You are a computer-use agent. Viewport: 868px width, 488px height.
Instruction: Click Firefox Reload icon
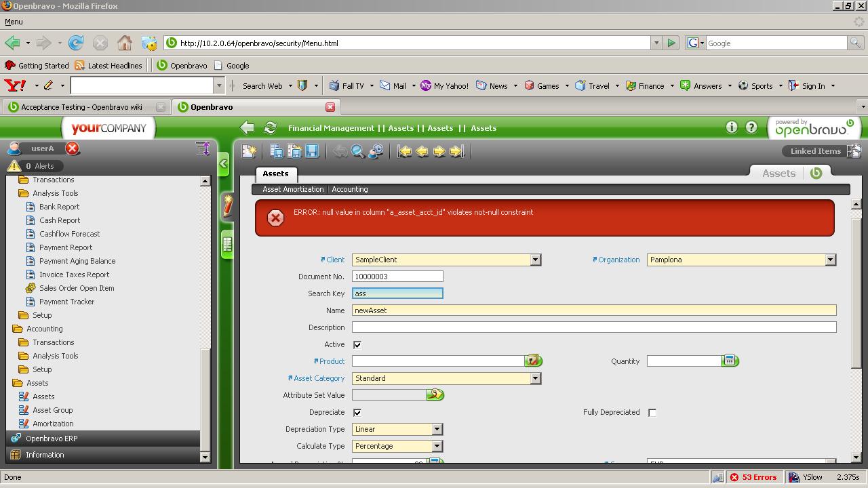click(x=76, y=43)
